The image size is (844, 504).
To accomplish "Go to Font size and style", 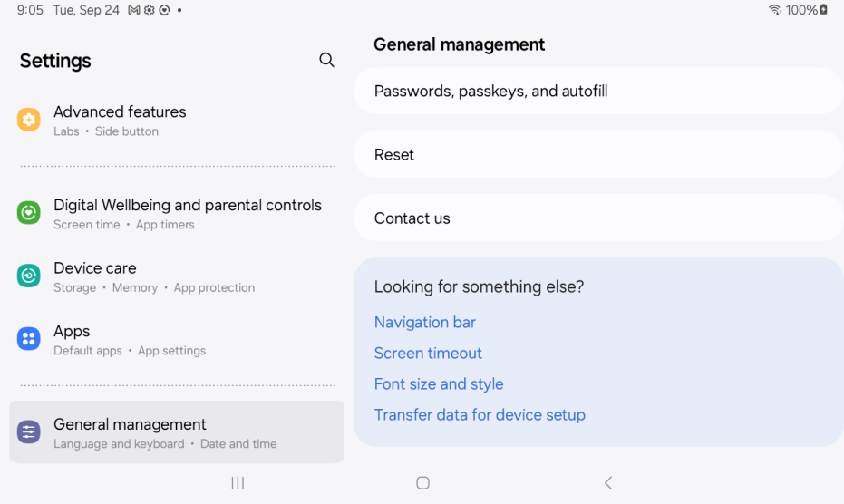I will click(x=439, y=383).
